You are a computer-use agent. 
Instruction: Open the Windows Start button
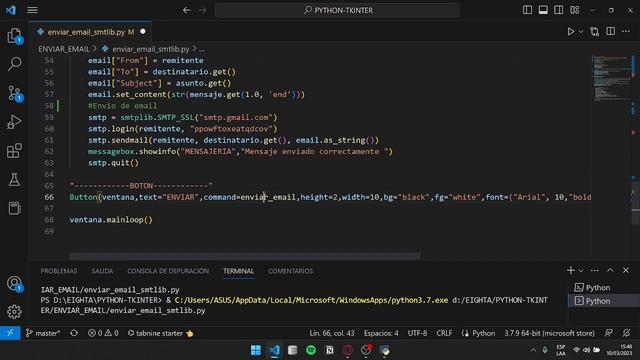[x=256, y=350]
